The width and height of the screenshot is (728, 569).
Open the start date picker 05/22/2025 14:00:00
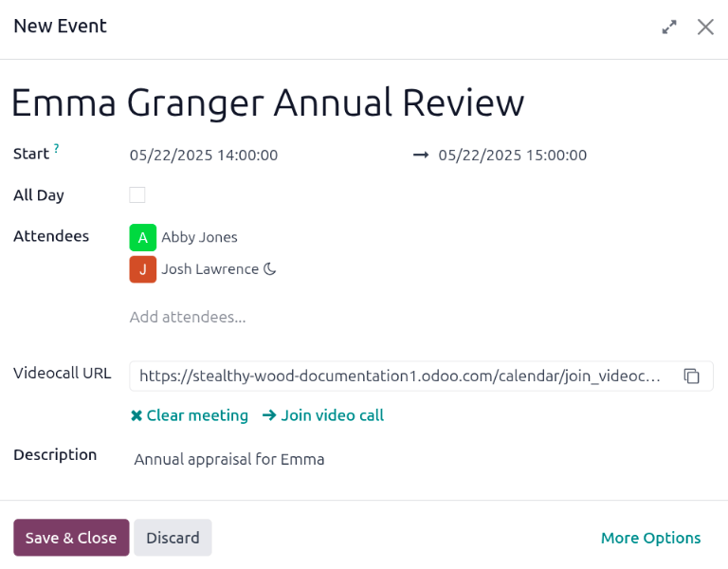204,155
